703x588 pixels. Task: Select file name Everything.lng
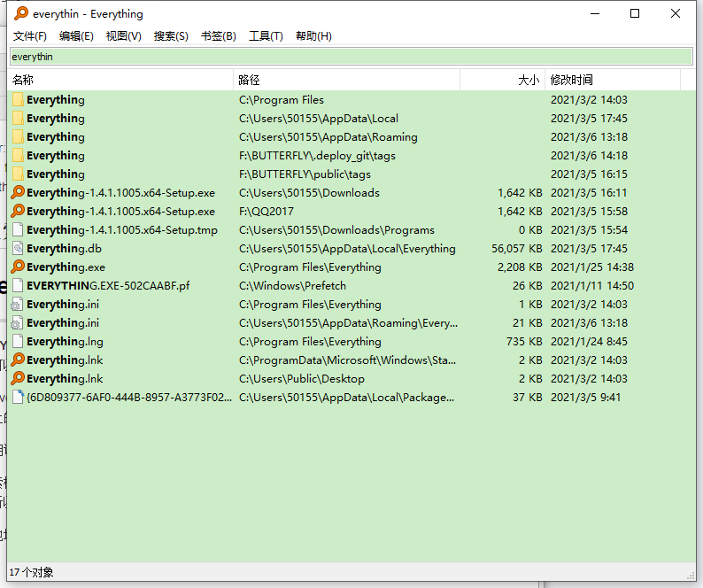pos(65,342)
